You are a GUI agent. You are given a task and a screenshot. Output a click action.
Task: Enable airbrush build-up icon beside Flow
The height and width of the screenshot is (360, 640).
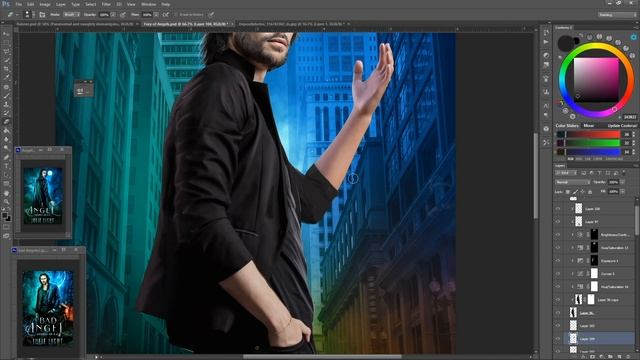(166, 15)
